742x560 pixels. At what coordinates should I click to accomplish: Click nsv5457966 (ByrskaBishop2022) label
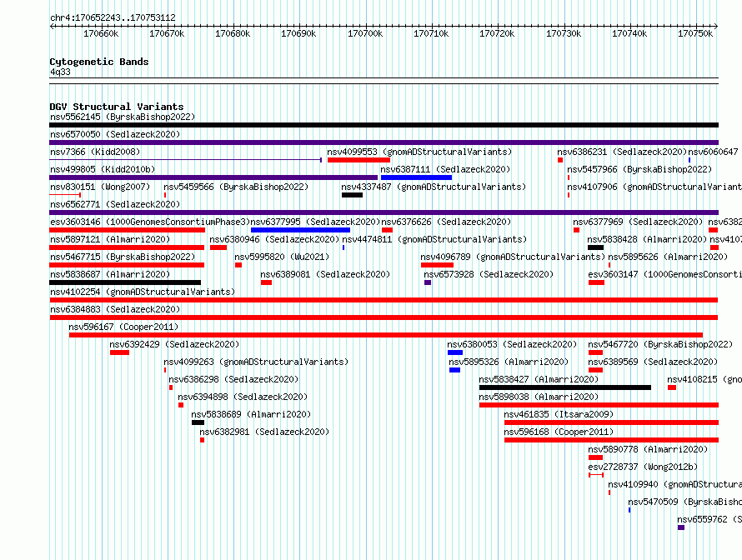pos(639,169)
